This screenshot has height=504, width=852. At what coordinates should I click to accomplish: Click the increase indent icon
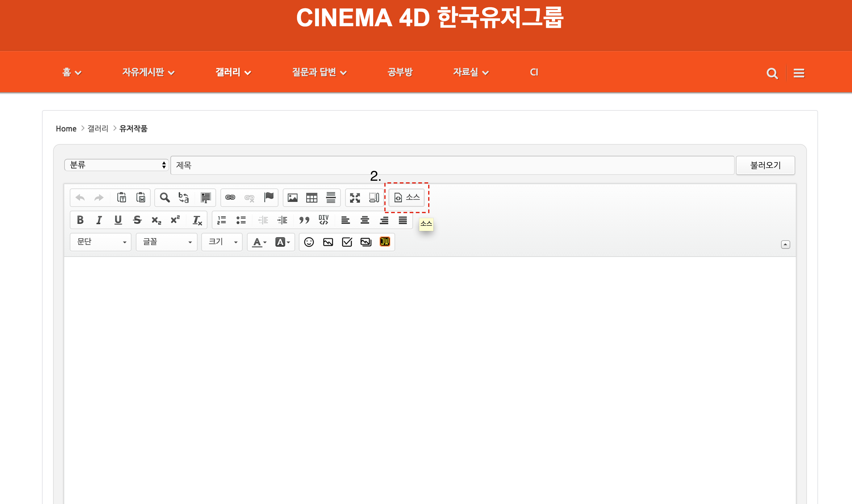click(282, 220)
